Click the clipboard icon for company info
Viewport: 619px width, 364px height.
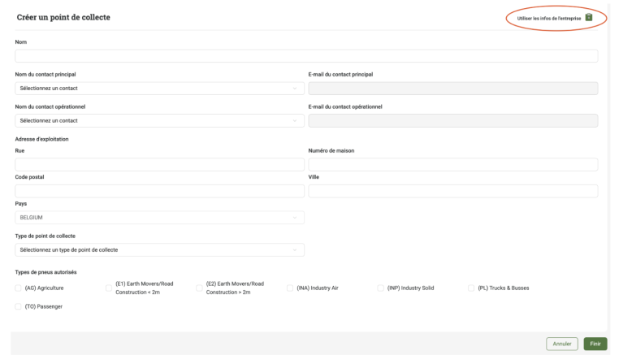589,17
